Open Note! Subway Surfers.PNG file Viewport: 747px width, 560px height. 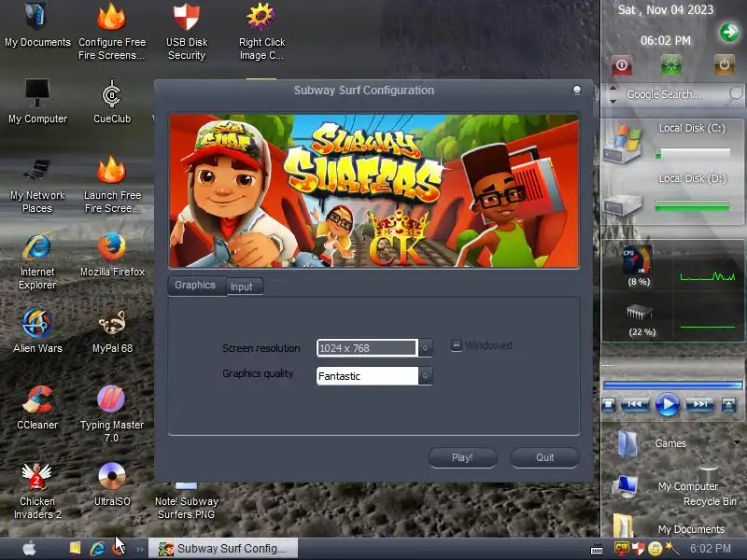click(186, 501)
